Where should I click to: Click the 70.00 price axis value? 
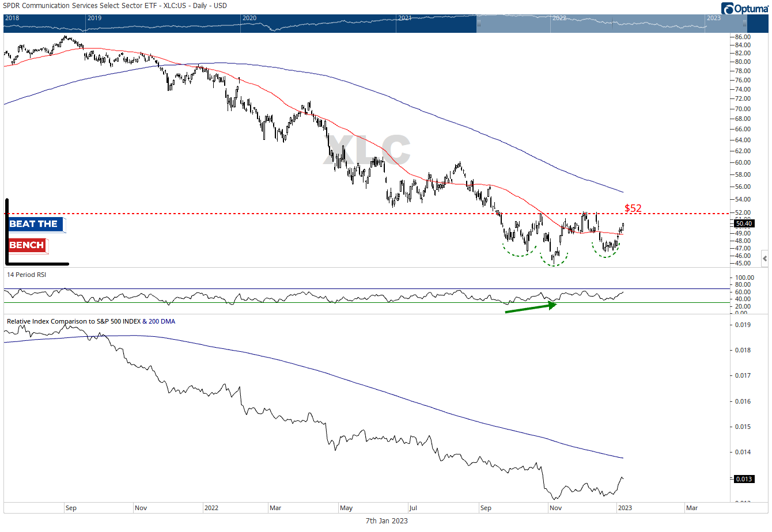click(743, 109)
